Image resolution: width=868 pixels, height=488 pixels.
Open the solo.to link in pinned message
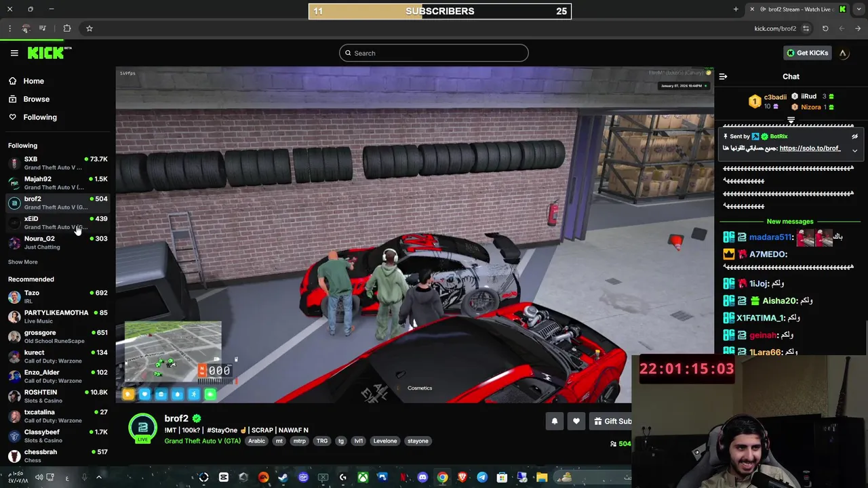810,148
